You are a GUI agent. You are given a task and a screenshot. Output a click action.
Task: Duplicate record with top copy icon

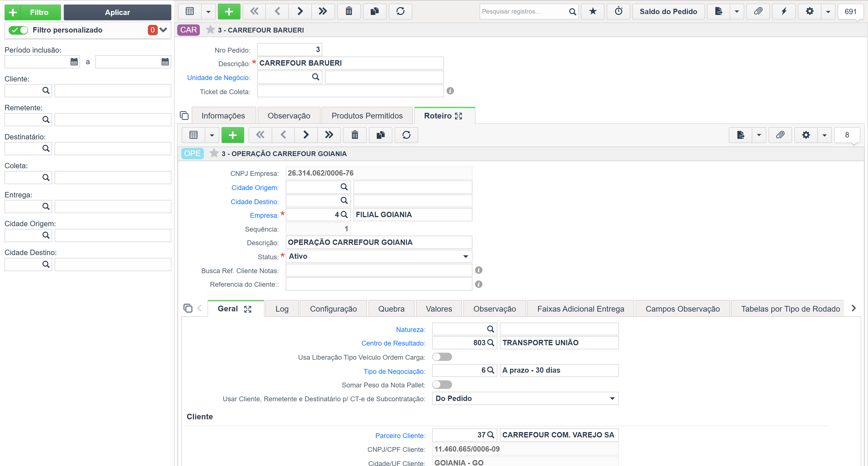(x=375, y=12)
